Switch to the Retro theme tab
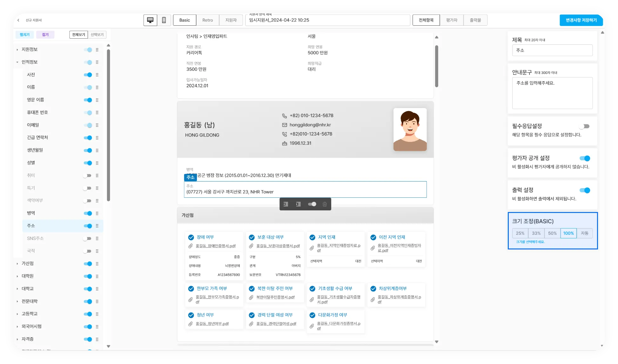 tap(207, 20)
